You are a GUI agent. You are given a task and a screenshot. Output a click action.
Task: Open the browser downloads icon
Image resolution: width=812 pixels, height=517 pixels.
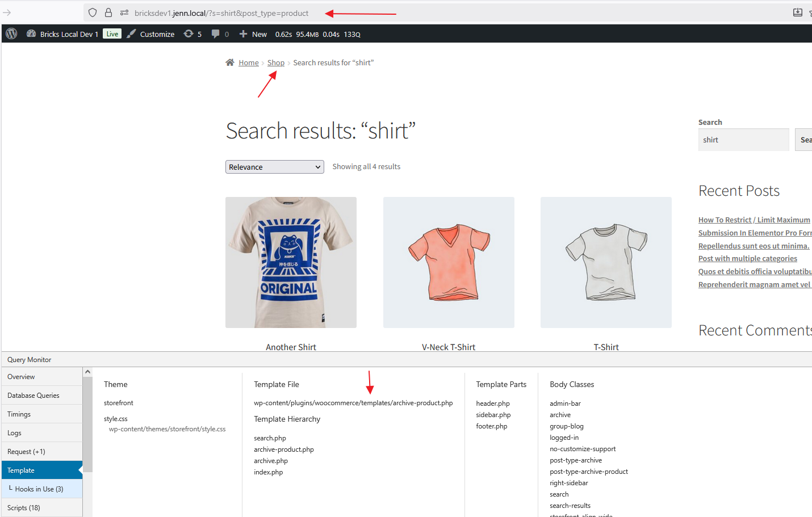(797, 12)
